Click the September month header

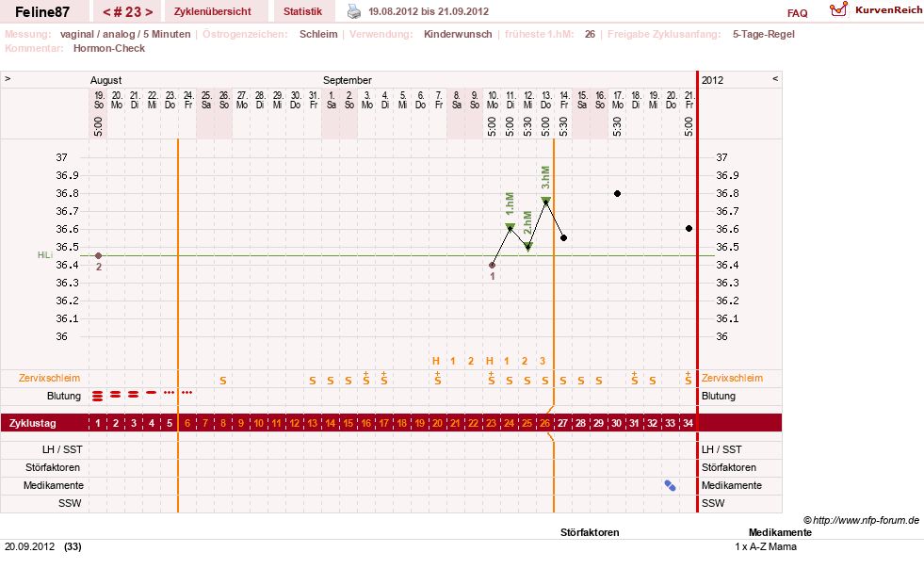348,80
